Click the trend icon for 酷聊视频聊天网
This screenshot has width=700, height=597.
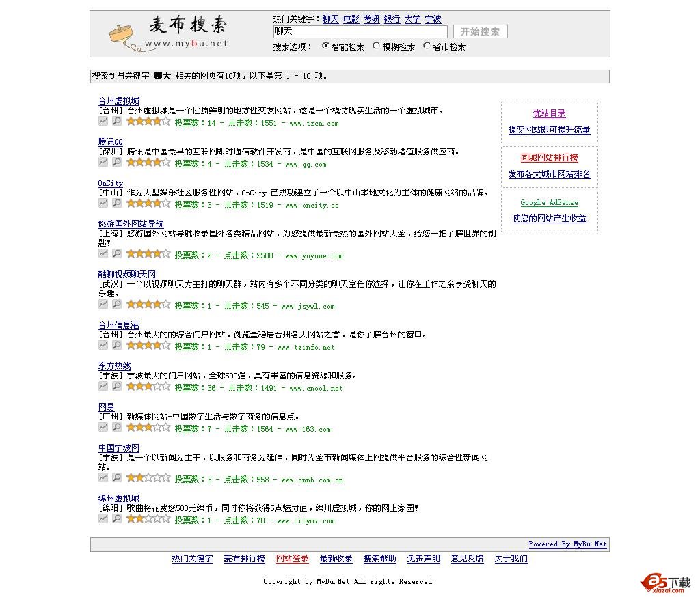(103, 303)
